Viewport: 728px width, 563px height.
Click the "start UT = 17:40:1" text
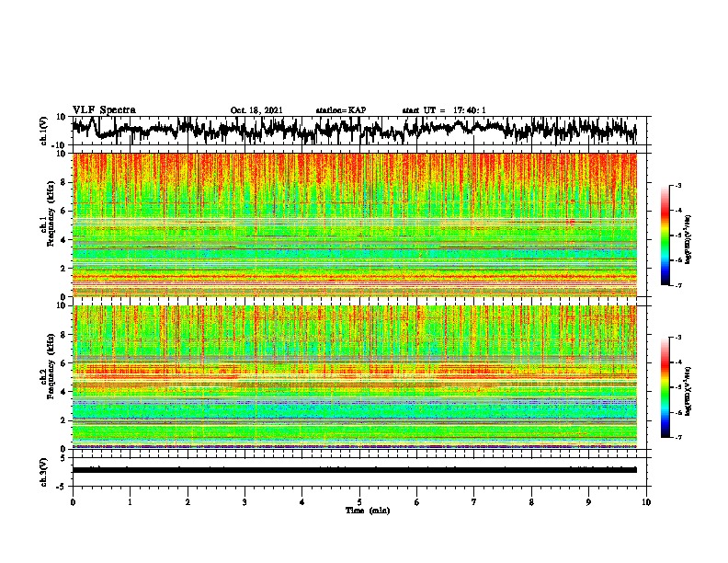click(444, 110)
